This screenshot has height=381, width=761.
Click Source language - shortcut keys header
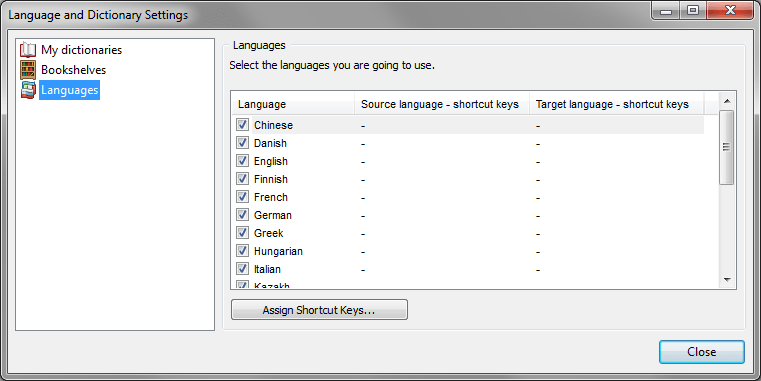(x=442, y=104)
